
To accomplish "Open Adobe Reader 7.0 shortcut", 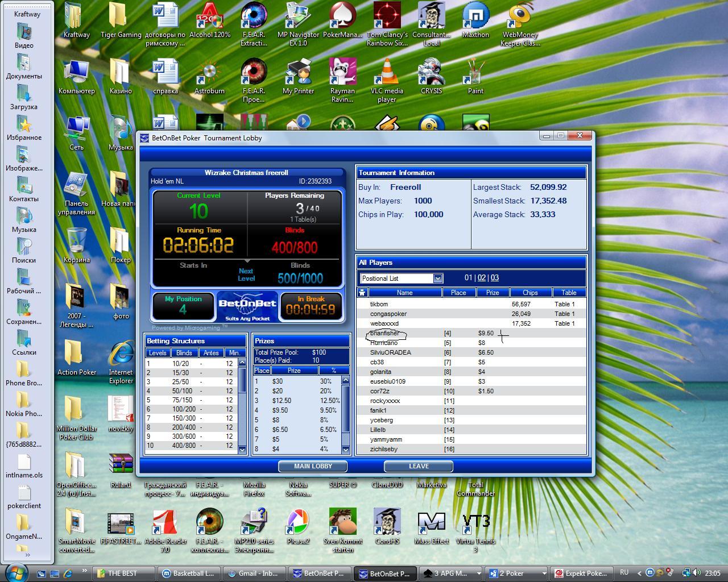I will click(165, 530).
